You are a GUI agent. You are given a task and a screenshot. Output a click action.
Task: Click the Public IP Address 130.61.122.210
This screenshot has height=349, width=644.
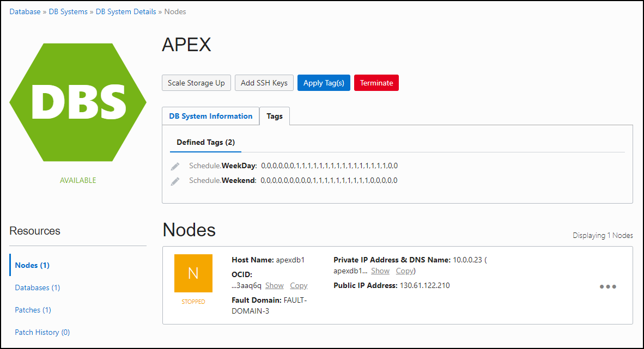tap(424, 285)
